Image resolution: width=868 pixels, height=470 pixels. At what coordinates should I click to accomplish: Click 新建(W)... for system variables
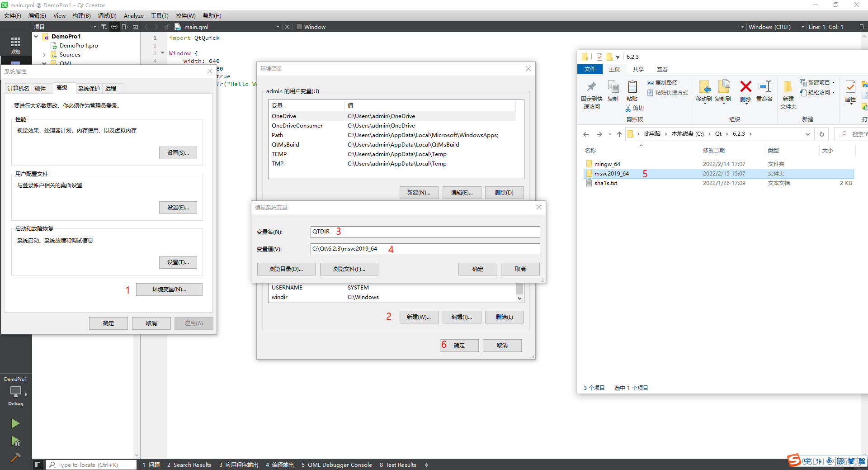click(419, 317)
